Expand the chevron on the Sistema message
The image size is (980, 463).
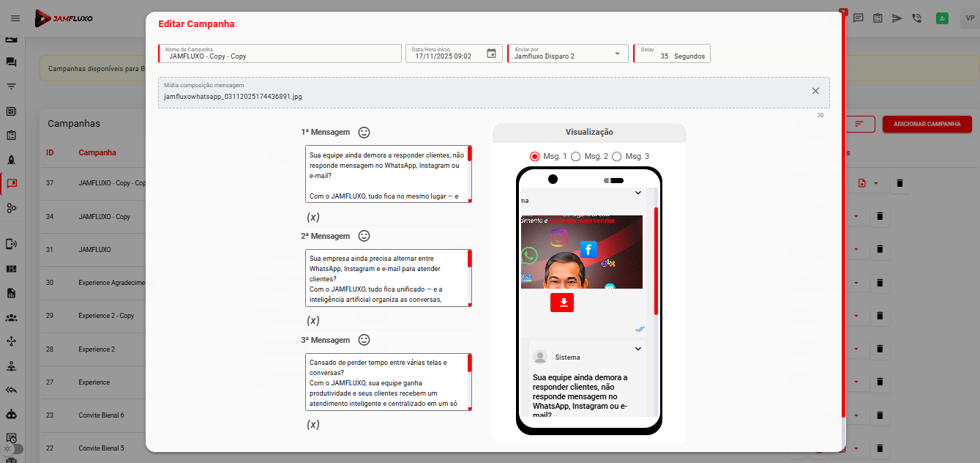coord(637,349)
